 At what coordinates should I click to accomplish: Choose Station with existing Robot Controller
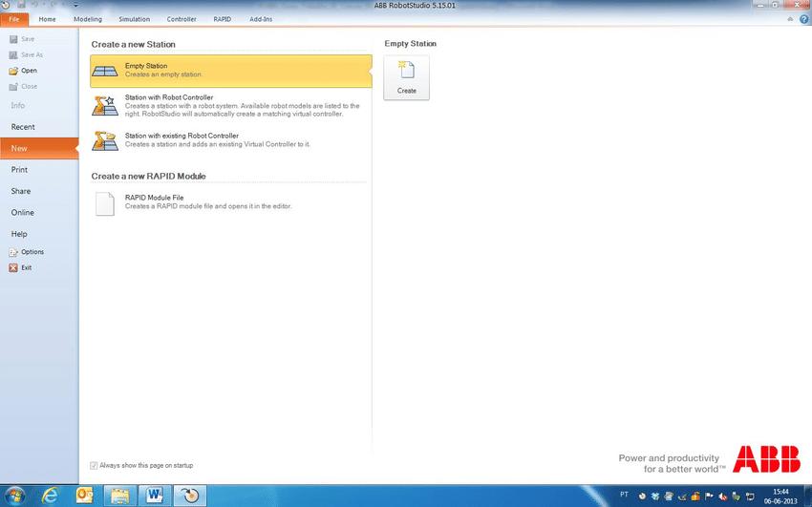pyautogui.click(x=231, y=140)
